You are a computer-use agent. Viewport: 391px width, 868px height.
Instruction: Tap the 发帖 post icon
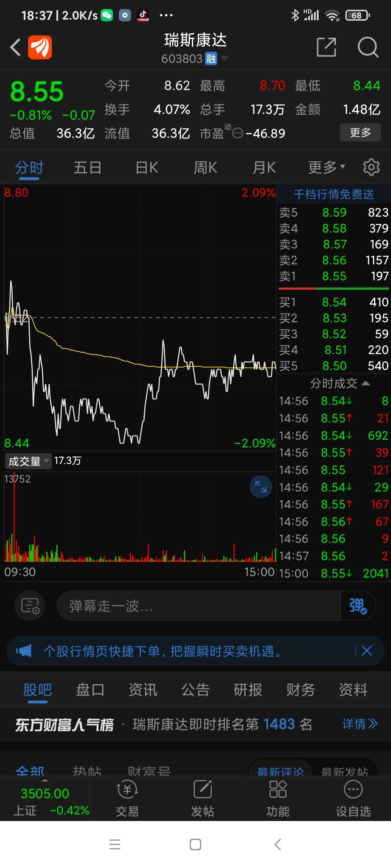[203, 798]
